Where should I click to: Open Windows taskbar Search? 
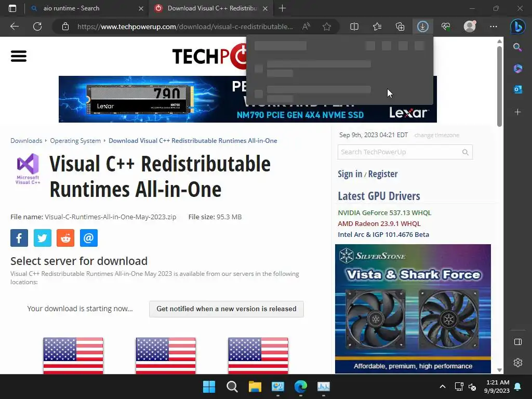tap(232, 387)
